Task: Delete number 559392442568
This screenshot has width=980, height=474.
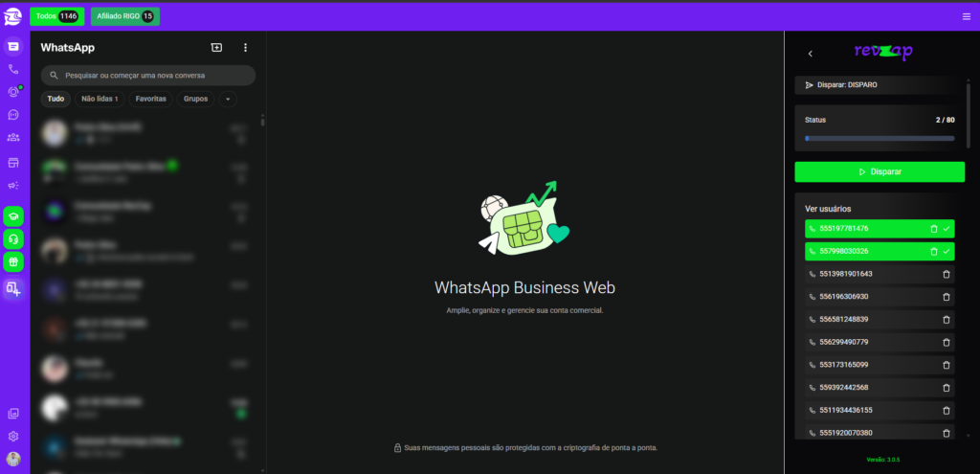Action: (x=947, y=388)
